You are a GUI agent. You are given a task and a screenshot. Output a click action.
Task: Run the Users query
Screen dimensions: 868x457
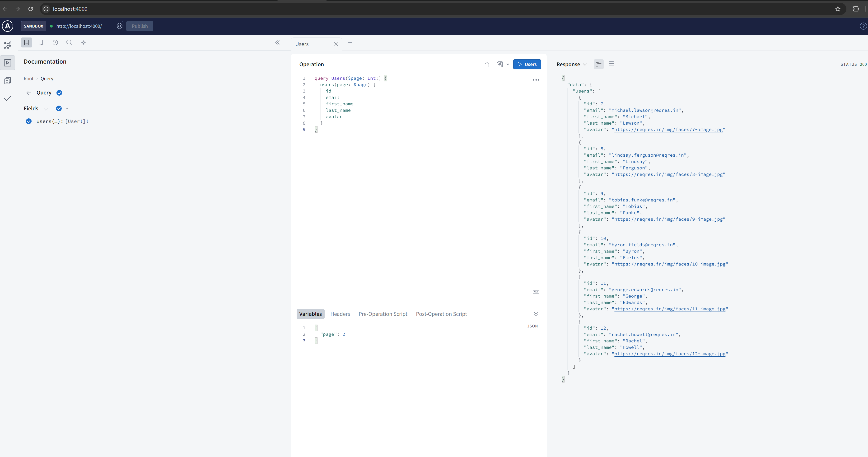coord(527,64)
